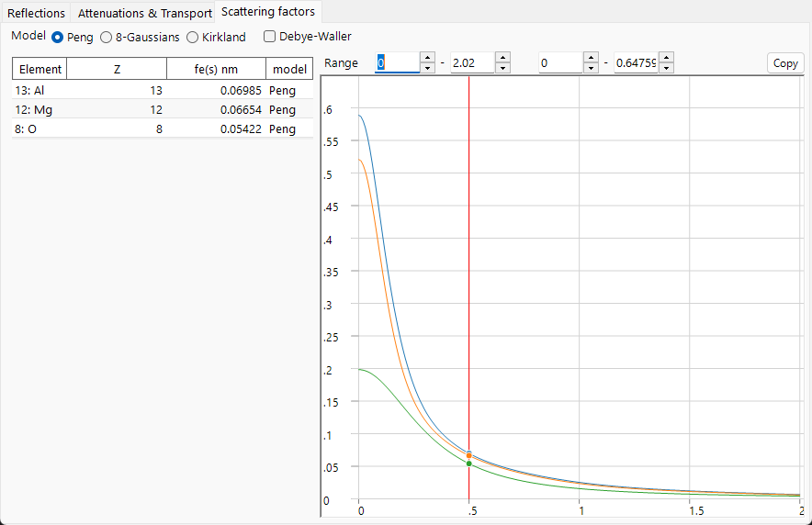
Task: Click the fe(s) value 0.06654
Action: click(x=241, y=109)
